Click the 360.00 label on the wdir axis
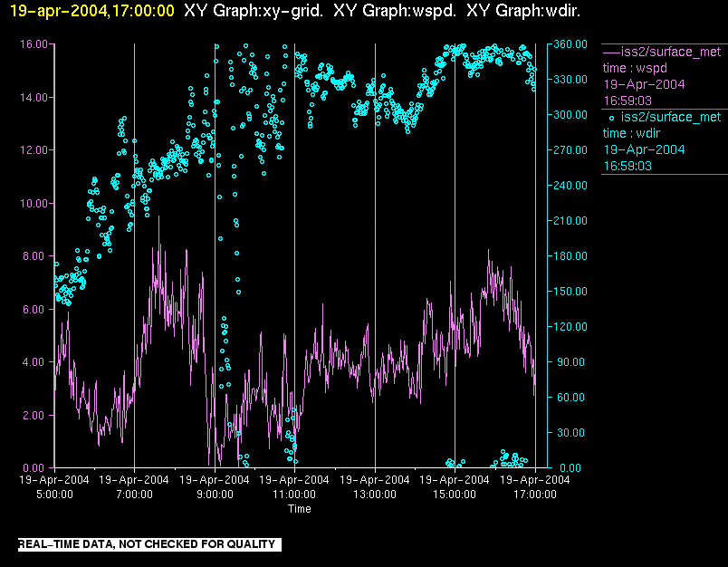 click(570, 44)
